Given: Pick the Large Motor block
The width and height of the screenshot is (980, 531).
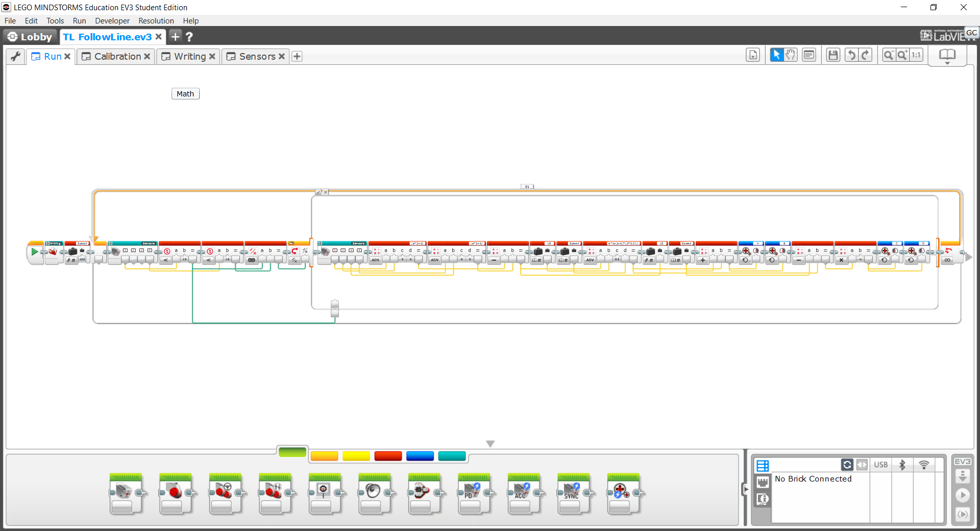Looking at the screenshot, I should [175, 493].
